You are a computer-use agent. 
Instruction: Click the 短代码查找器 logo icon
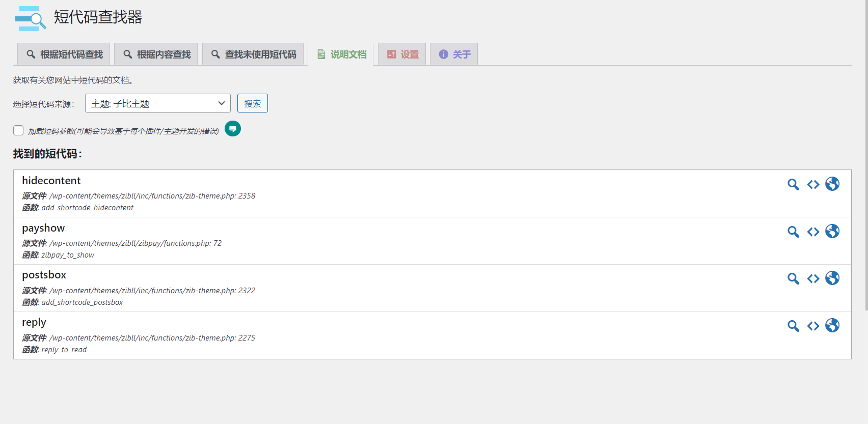click(x=31, y=18)
